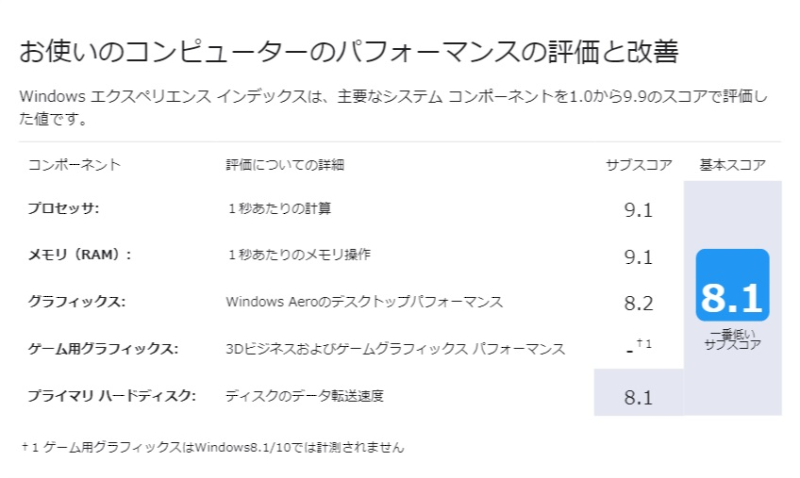Image resolution: width=800 pixels, height=478 pixels.
Task: Click the †1 footnote marker for gaming graphics
Action: (x=644, y=344)
